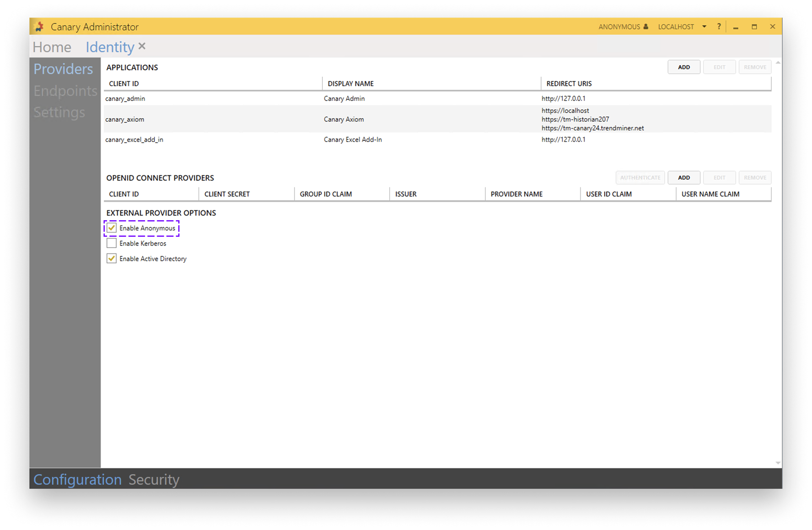This screenshot has height=530, width=812.
Task: Click the PROVIDER NAME column header
Action: click(533, 194)
